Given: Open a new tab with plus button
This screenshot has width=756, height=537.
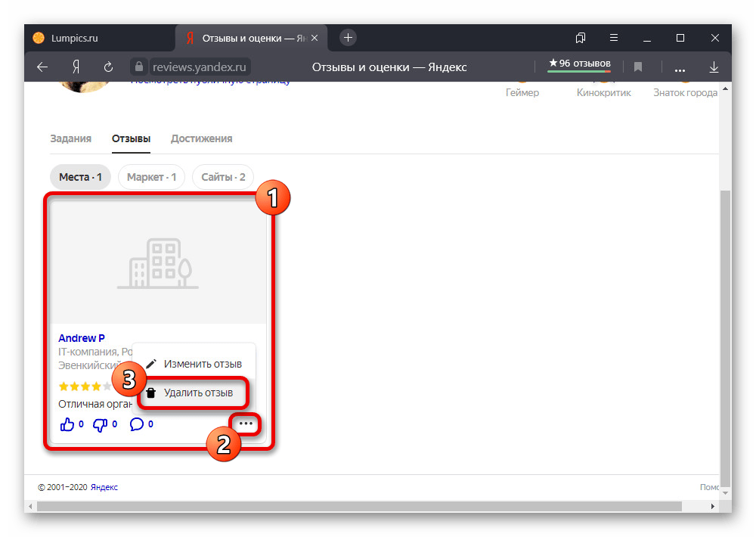Looking at the screenshot, I should pyautogui.click(x=348, y=38).
